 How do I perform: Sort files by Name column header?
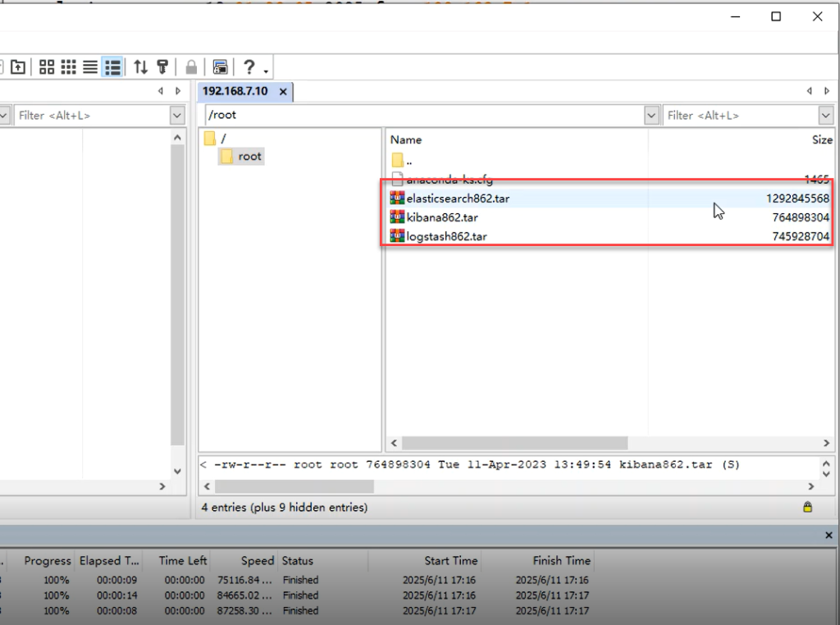click(406, 140)
